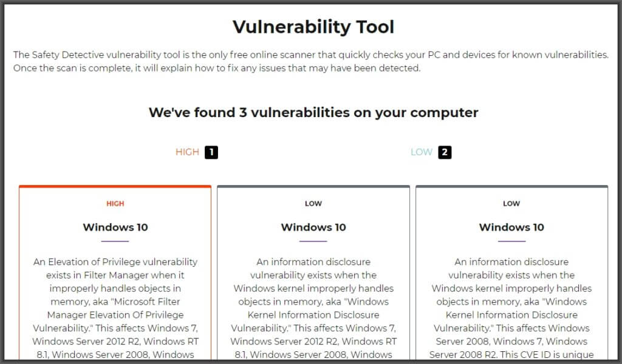Open the Windows 10 title in the middle card

(x=313, y=227)
